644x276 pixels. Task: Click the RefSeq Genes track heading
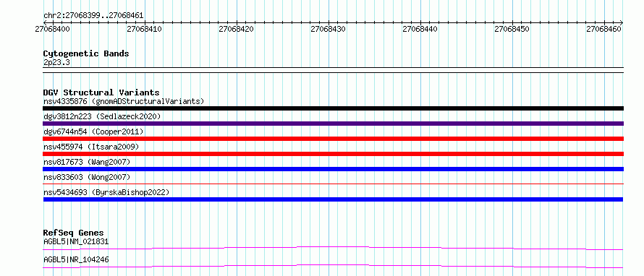pyautogui.click(x=74, y=233)
